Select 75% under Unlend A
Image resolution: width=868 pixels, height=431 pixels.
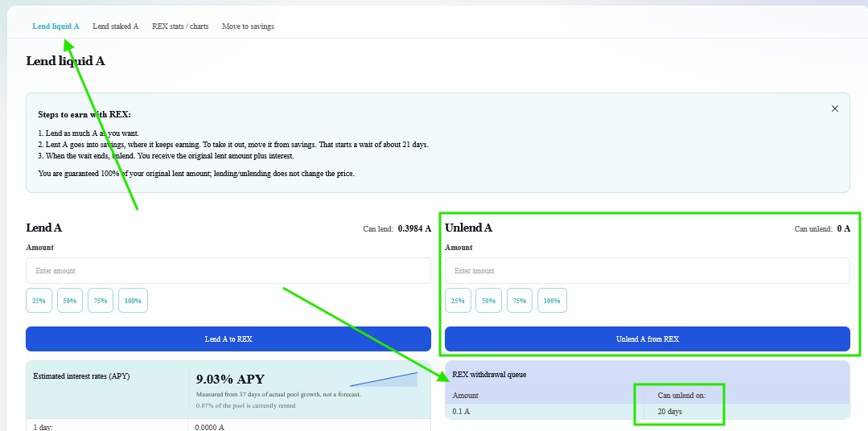[519, 301]
